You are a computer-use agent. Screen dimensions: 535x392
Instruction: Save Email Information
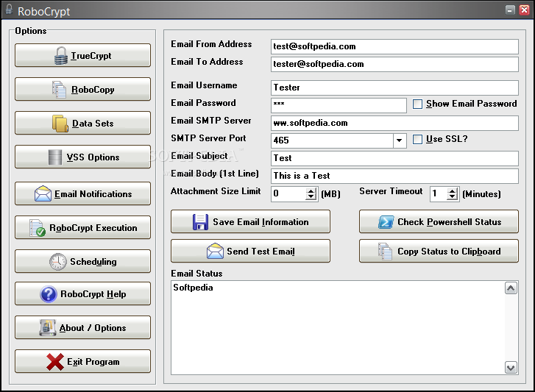[250, 221]
